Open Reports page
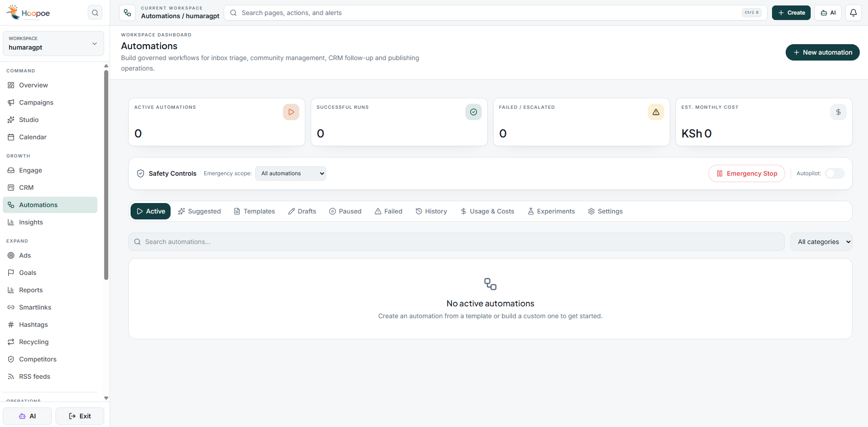The width and height of the screenshot is (868, 427). coord(50,290)
